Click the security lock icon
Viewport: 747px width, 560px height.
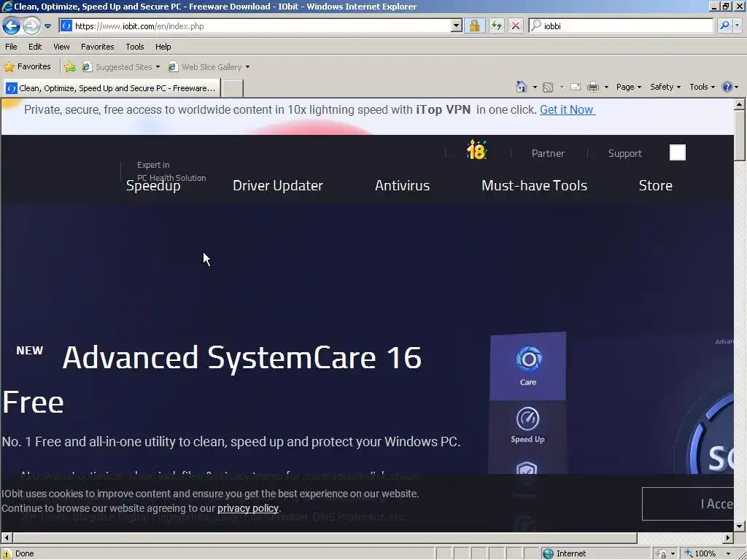[x=474, y=26]
